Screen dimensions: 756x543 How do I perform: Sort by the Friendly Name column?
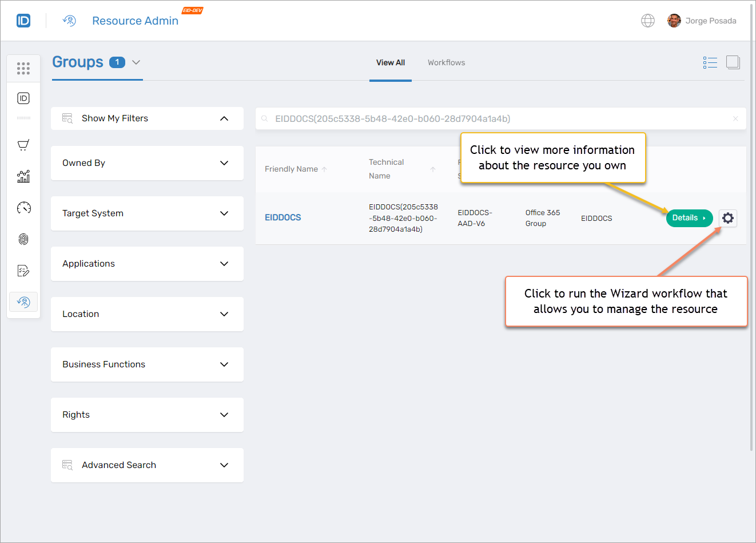292,169
